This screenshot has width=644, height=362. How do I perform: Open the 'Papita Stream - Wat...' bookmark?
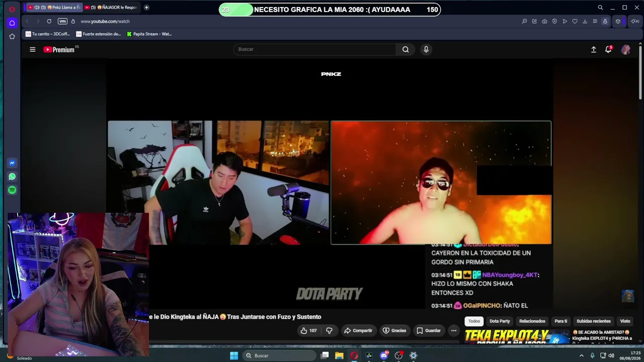tap(149, 34)
